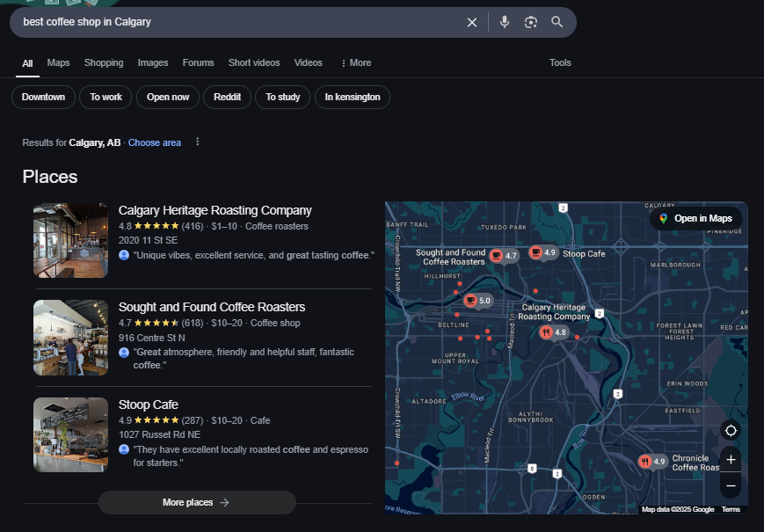Click the Choose area link
Image resolution: width=764 pixels, height=532 pixels.
click(x=155, y=142)
